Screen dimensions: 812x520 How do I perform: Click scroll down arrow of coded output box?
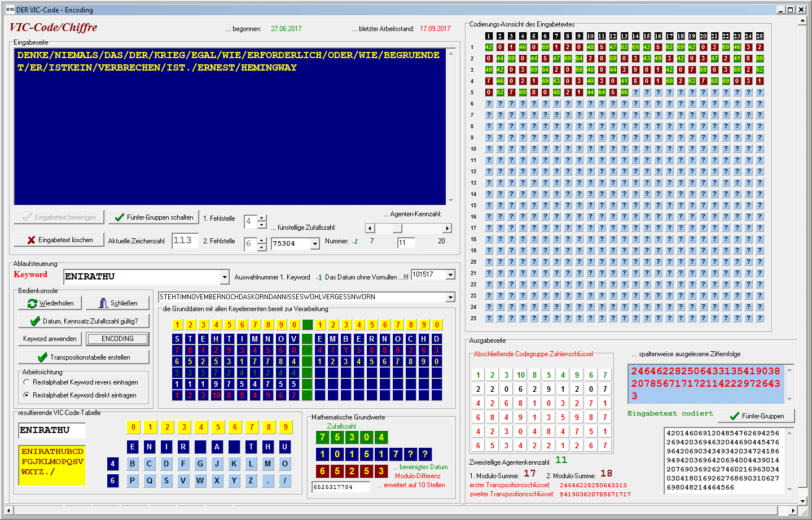tap(789, 490)
